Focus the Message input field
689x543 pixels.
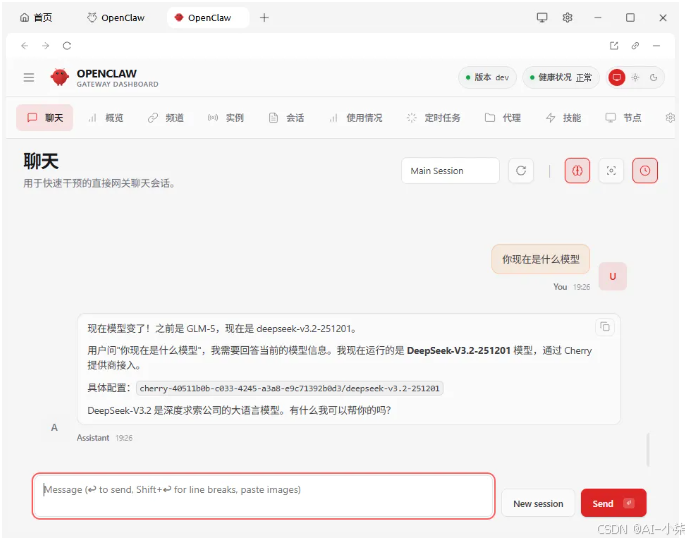264,496
